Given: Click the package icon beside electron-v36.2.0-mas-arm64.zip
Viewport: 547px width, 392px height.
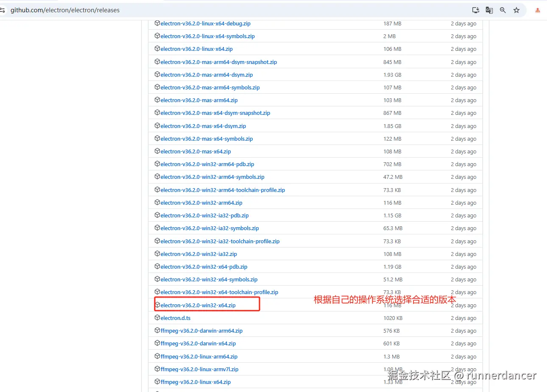Looking at the screenshot, I should click(157, 100).
